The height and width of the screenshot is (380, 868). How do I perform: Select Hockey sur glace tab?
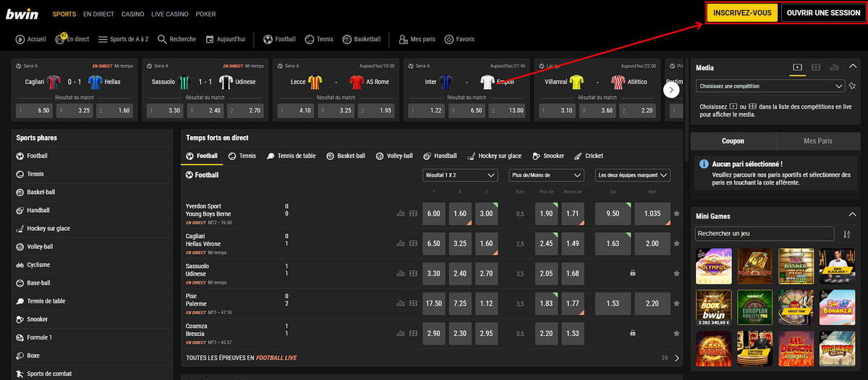coord(495,156)
